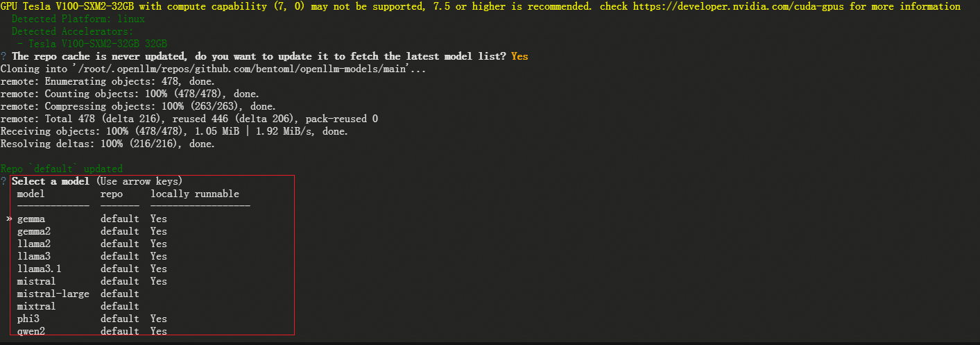The image size is (980, 345).
Task: Click the yellow 'Yes' answer text
Action: (x=519, y=56)
